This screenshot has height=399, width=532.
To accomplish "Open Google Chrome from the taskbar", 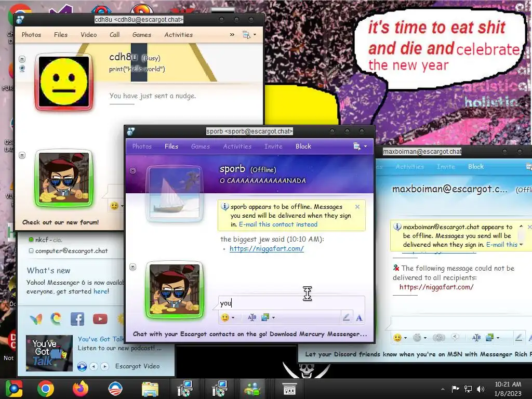I will 46,389.
